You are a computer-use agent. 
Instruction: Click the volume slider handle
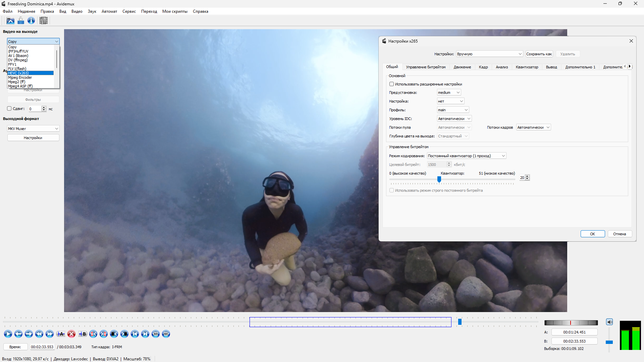click(x=609, y=342)
